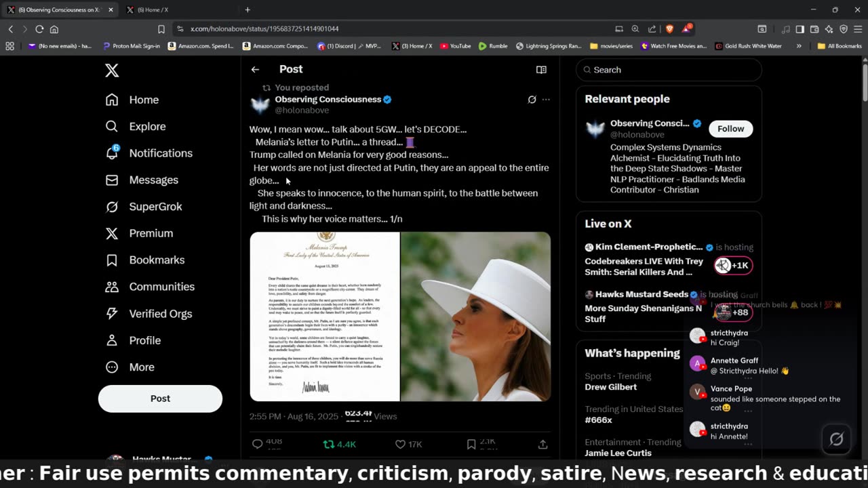Open Explore in X sidebar

136,126
